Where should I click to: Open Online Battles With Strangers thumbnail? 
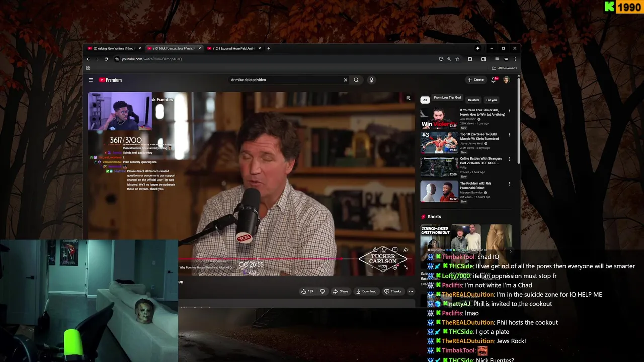[x=439, y=167]
